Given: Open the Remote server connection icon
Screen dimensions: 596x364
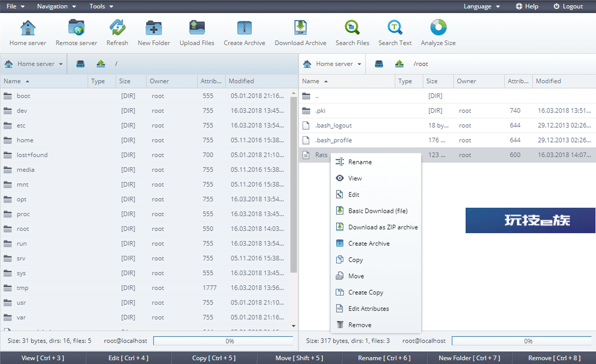Looking at the screenshot, I should [76, 27].
